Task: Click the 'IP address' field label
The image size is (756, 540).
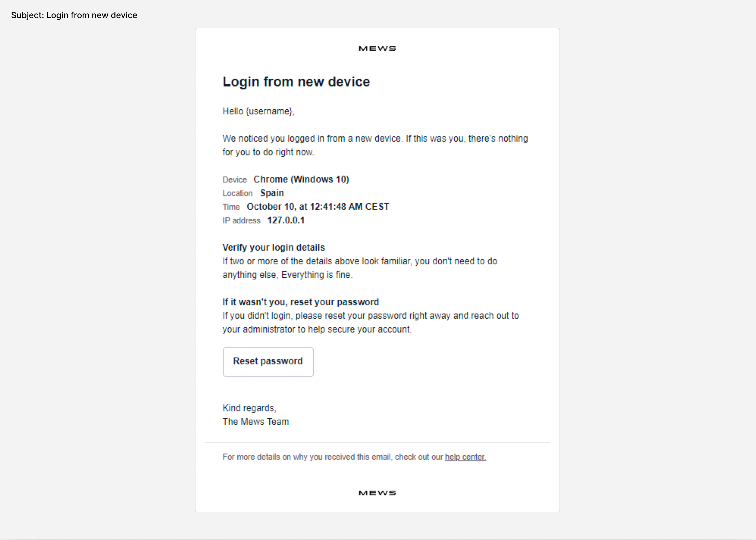Action: [241, 220]
